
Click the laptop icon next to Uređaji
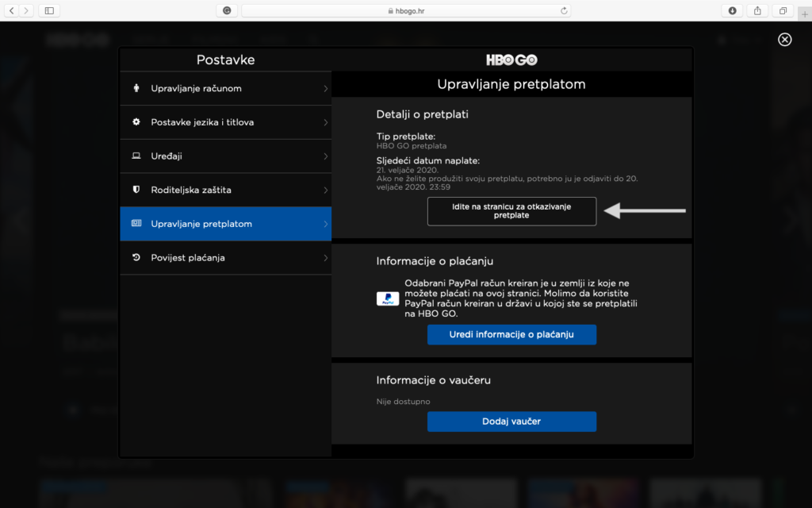click(x=136, y=156)
